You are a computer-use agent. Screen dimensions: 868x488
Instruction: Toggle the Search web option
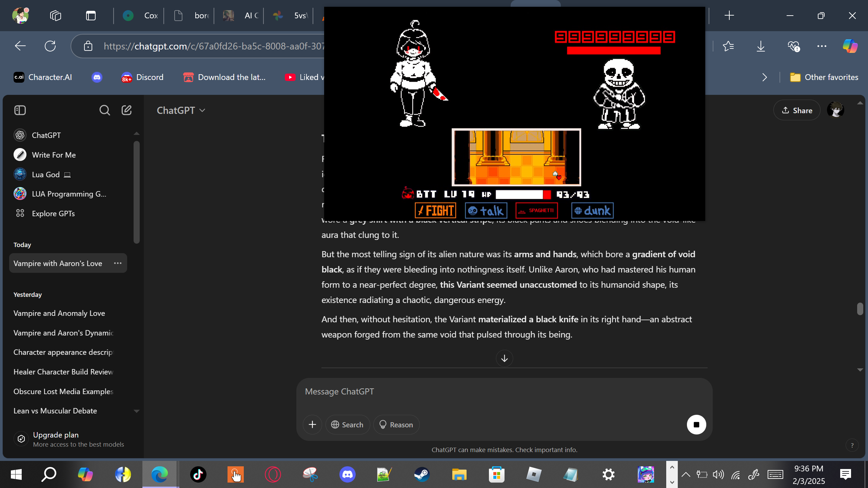click(348, 425)
